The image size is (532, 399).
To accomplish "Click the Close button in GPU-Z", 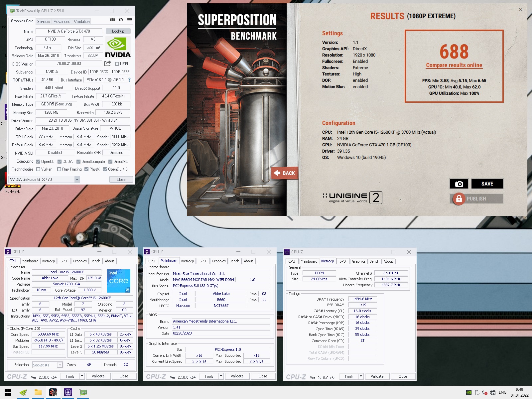I will [x=121, y=180].
